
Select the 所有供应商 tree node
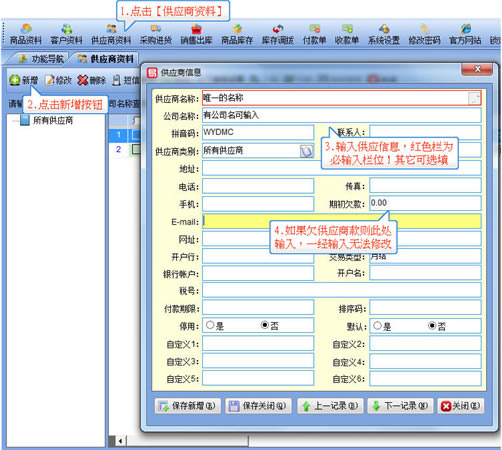53,120
